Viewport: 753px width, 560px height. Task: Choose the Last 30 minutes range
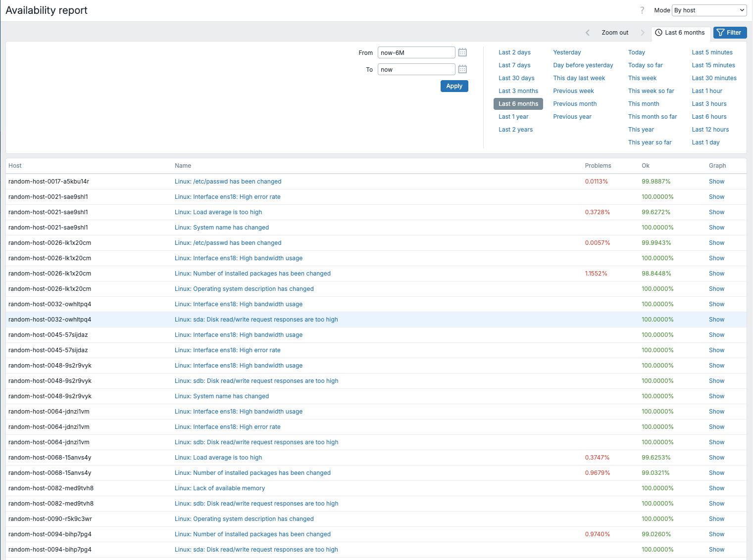(x=714, y=78)
